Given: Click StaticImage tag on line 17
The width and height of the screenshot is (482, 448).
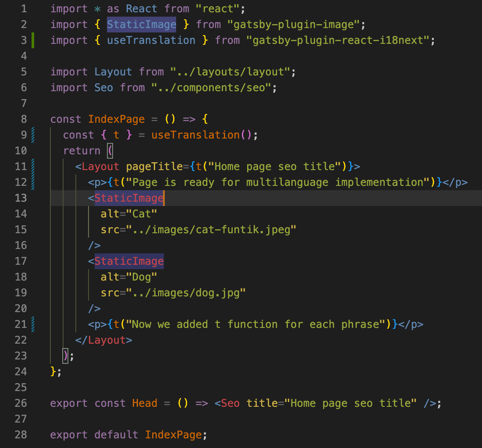Looking at the screenshot, I should point(129,261).
